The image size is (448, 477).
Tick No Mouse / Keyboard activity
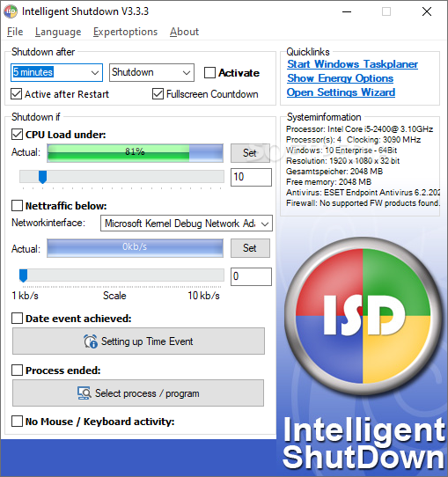tap(17, 422)
